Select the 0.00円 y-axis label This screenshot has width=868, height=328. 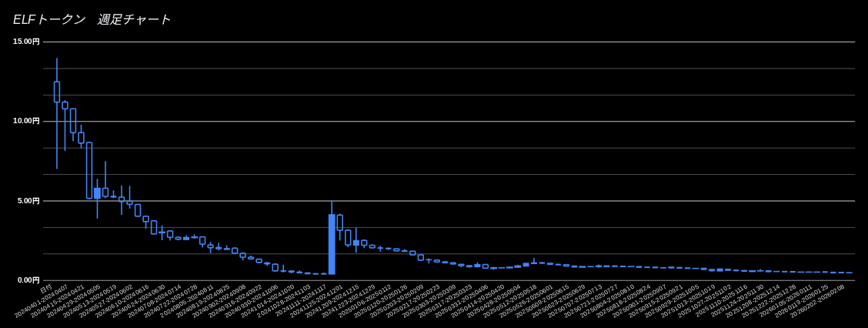coord(28,279)
